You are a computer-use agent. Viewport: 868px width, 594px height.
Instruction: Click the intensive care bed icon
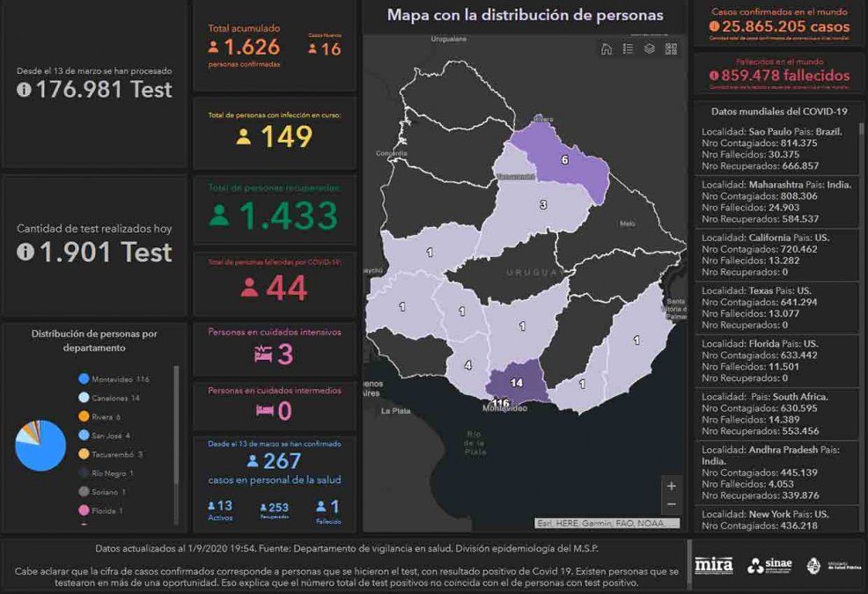pyautogui.click(x=263, y=354)
